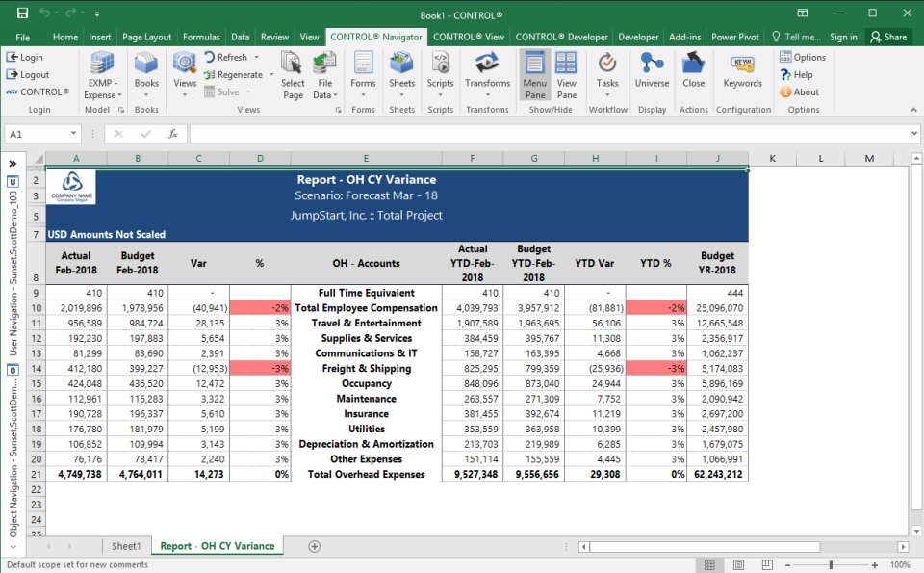
Task: Open the CONTROL® Developer ribbon tab
Action: [x=561, y=37]
